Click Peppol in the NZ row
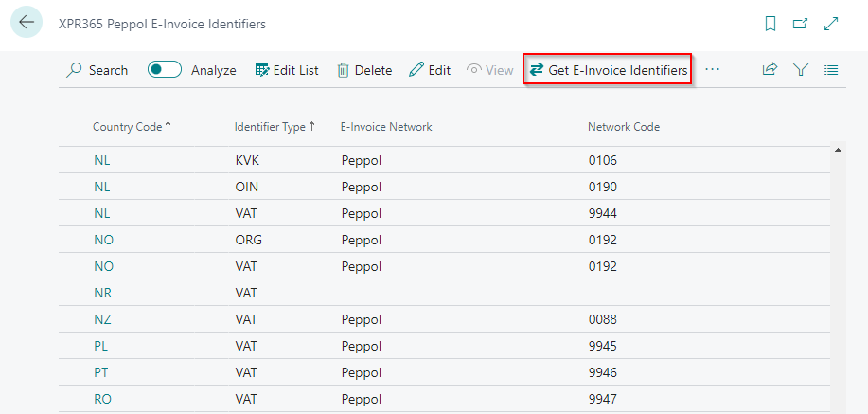The image size is (868, 414). click(362, 320)
